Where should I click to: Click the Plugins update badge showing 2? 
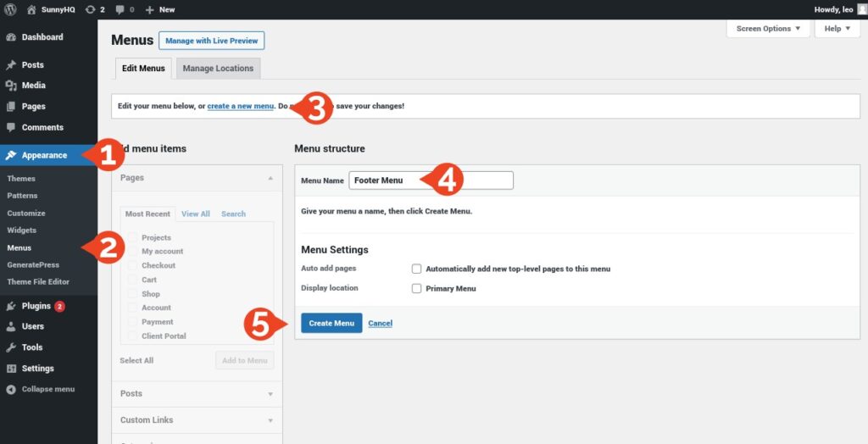[59, 306]
